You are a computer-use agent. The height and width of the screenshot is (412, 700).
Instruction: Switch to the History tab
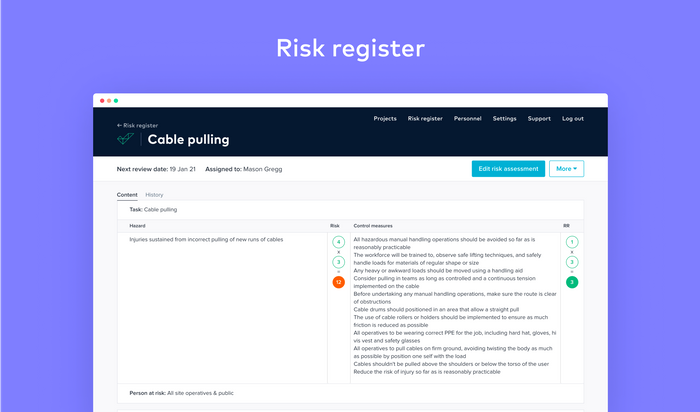pos(154,195)
